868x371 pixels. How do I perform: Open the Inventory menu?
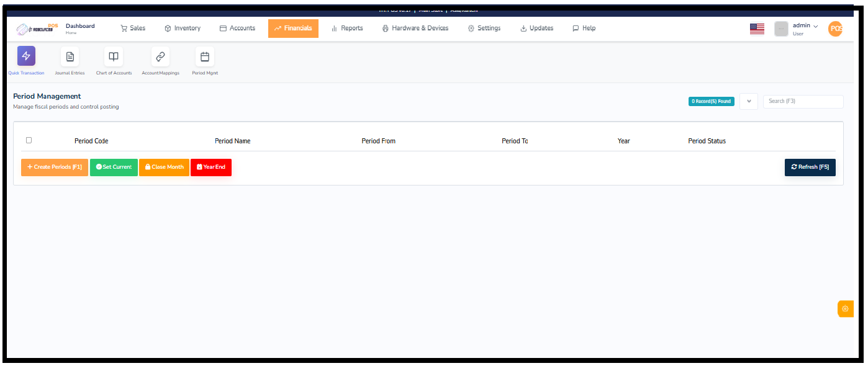point(182,28)
